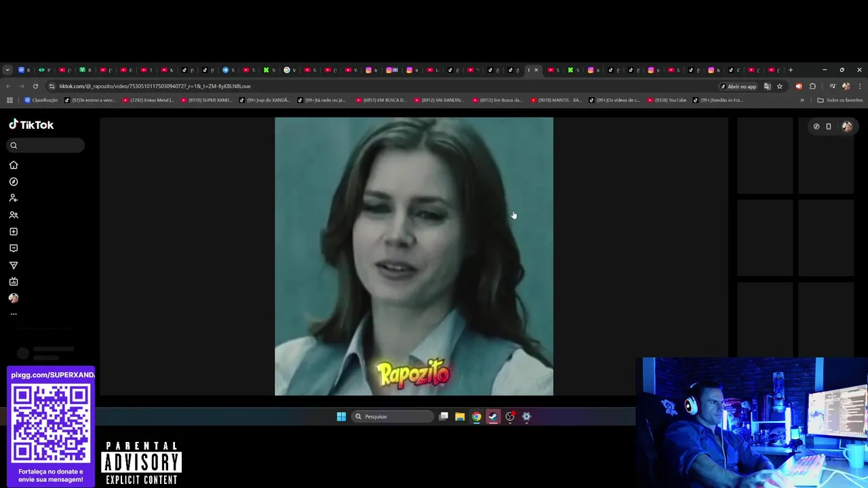This screenshot has width=868, height=488.
Task: Reload the page
Action: click(x=35, y=86)
